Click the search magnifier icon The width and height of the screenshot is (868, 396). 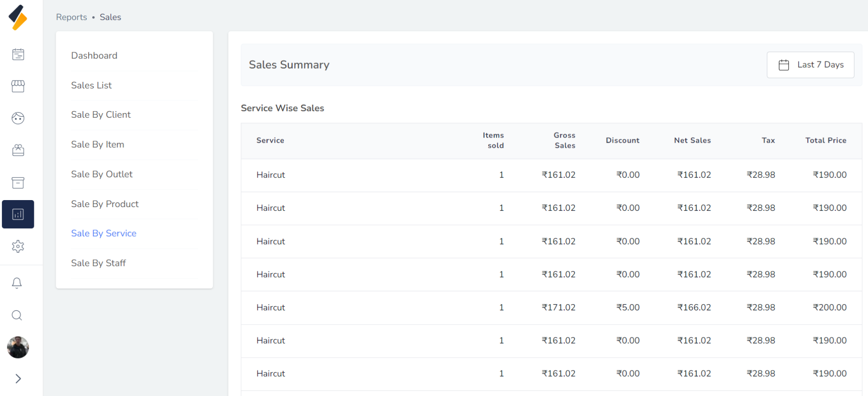coord(17,315)
